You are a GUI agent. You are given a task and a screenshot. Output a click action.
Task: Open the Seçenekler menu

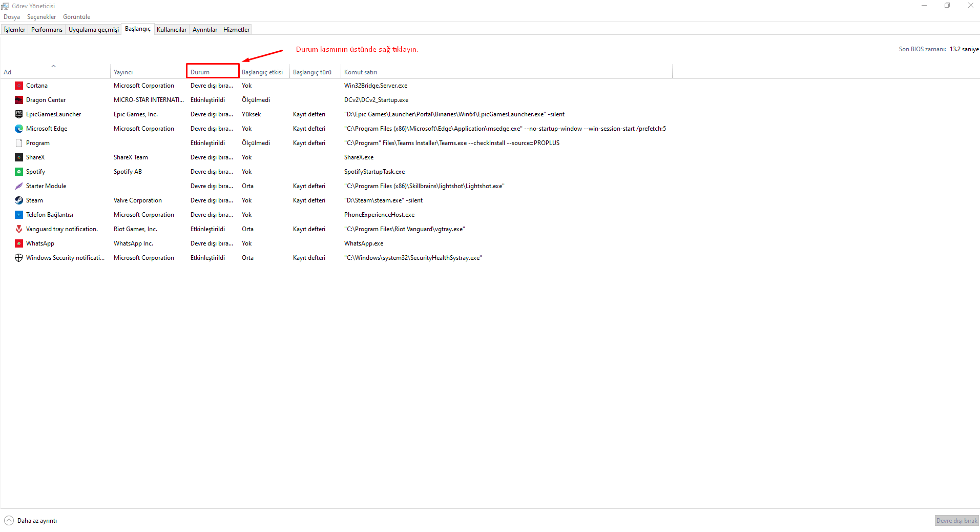point(41,17)
